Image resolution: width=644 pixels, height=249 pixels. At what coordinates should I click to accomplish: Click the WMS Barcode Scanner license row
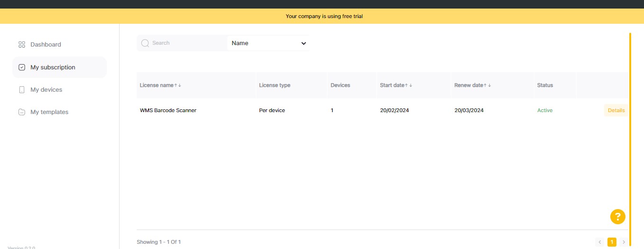point(168,110)
